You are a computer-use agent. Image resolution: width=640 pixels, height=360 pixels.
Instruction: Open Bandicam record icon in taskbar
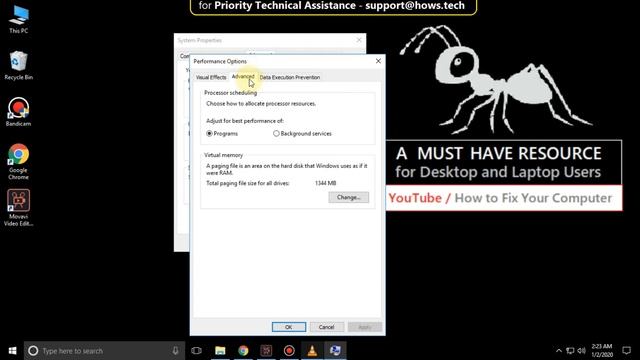(289, 351)
